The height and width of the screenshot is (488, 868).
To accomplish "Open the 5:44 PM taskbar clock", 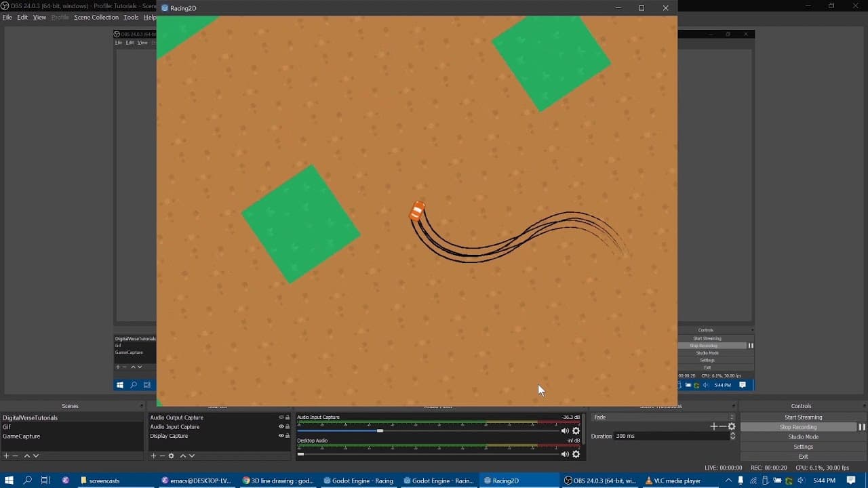I will tap(824, 481).
